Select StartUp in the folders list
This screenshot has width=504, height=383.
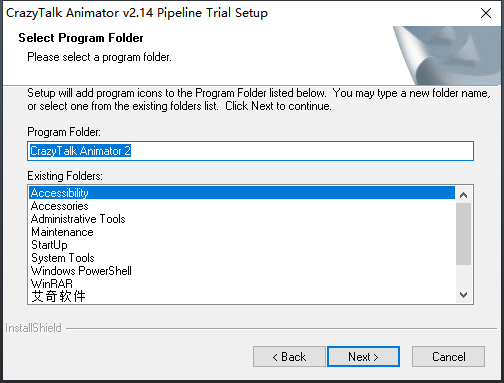[242, 245]
